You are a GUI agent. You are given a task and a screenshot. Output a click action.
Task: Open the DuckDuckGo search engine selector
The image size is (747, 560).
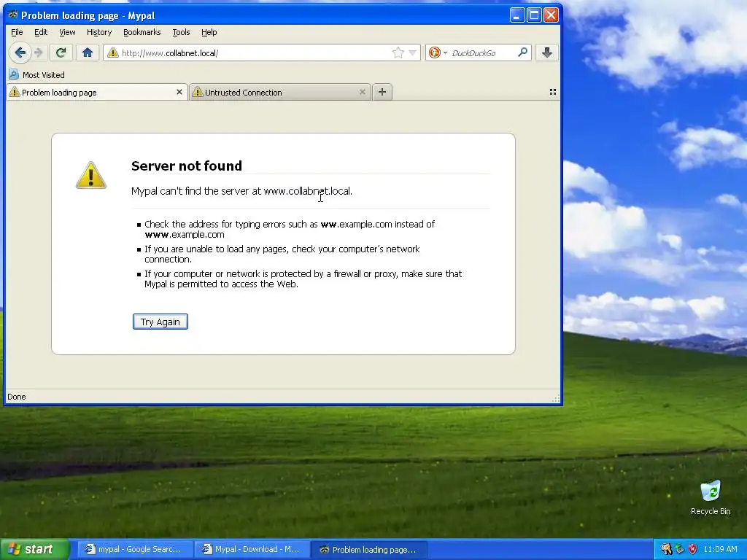(438, 52)
